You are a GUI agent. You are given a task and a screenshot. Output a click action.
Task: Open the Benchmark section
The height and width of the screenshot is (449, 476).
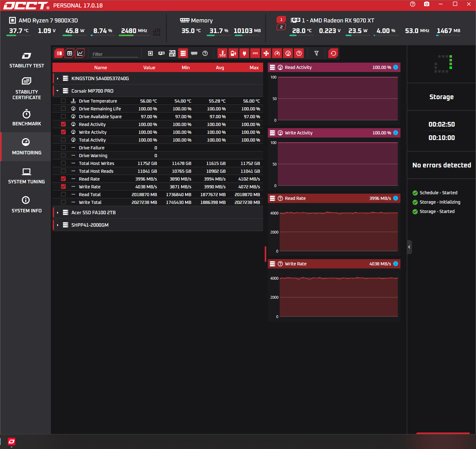(27, 118)
